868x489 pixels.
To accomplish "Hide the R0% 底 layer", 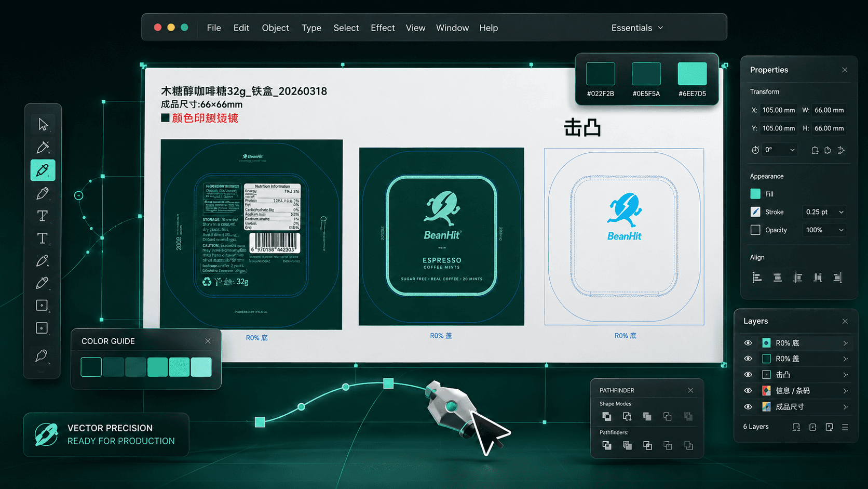I will (x=748, y=343).
